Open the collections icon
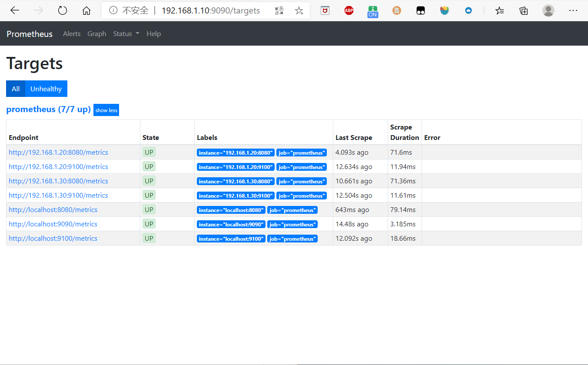The width and height of the screenshot is (588, 365). pos(524,10)
